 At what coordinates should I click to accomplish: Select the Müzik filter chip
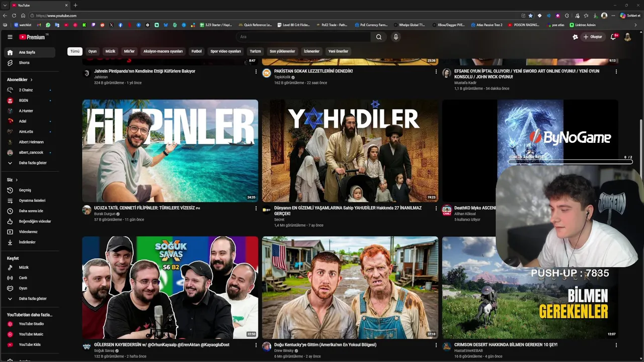coord(110,51)
